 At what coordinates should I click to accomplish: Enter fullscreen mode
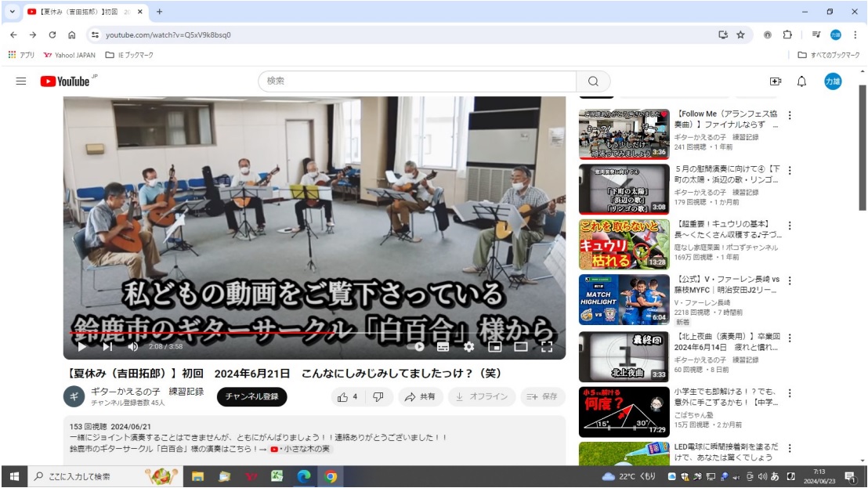click(547, 346)
